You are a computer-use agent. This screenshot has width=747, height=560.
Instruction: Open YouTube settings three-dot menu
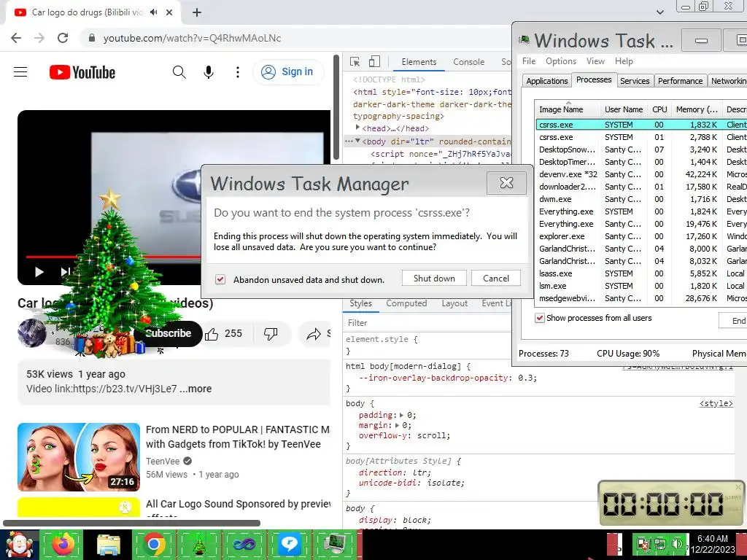[x=238, y=72]
